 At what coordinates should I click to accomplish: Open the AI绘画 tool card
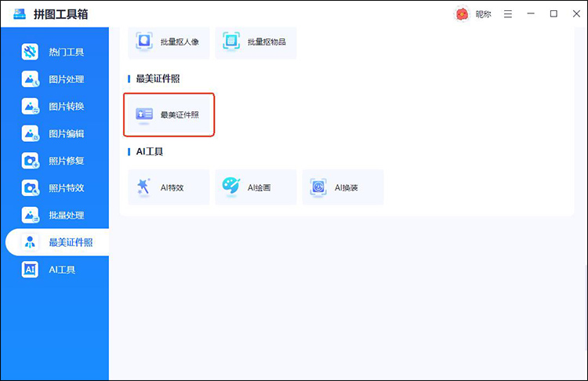(x=256, y=187)
